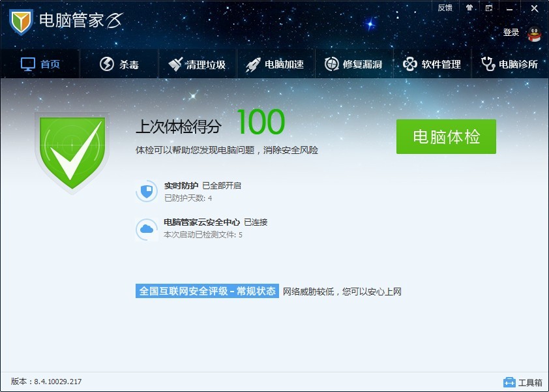Click the realtime protection shield icon
Image resolution: width=549 pixels, height=392 pixels.
(x=147, y=191)
